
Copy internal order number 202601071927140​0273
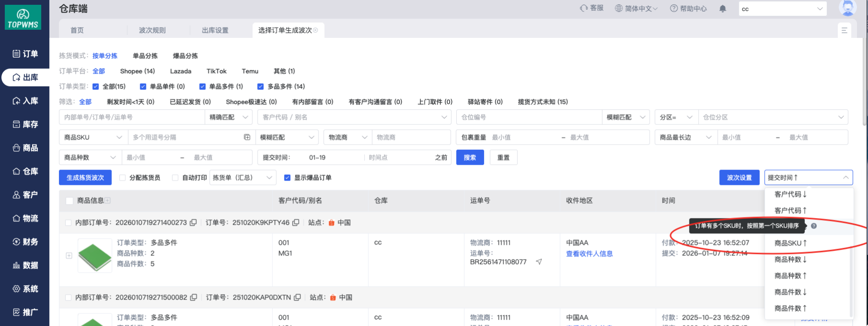coord(193,223)
